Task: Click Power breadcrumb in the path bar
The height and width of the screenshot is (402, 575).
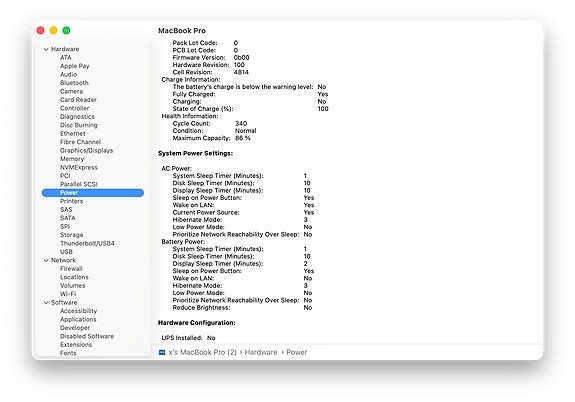Action: point(296,352)
